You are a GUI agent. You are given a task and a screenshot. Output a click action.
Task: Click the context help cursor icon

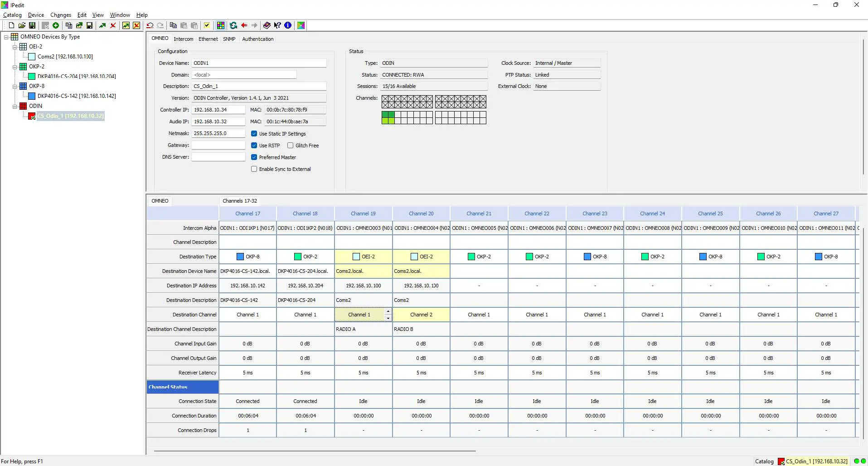click(x=277, y=25)
